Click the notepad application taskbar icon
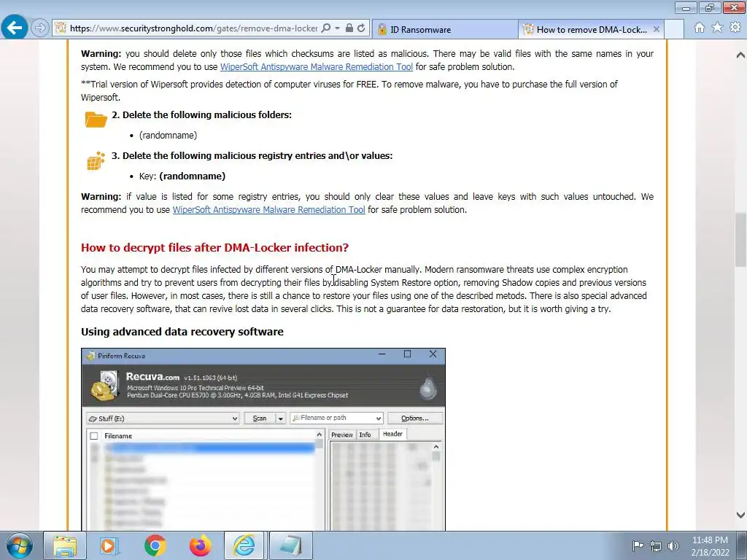 pyautogui.click(x=291, y=545)
